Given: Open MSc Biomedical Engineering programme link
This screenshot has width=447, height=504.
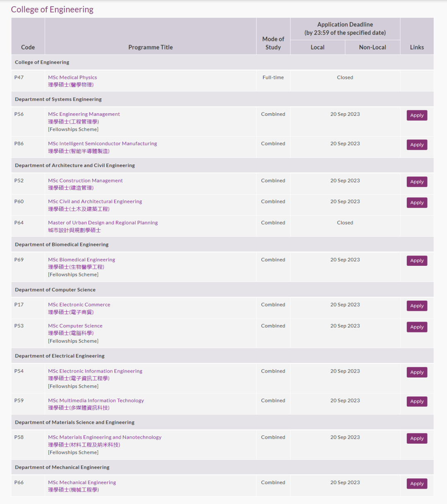Looking at the screenshot, I should click(x=82, y=260).
